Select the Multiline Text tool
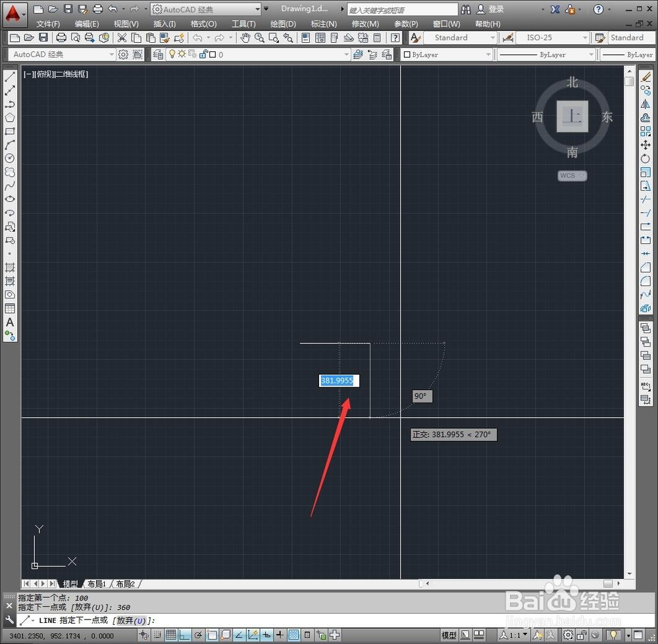Viewport: 658px width, 644px height. pyautogui.click(x=10, y=322)
